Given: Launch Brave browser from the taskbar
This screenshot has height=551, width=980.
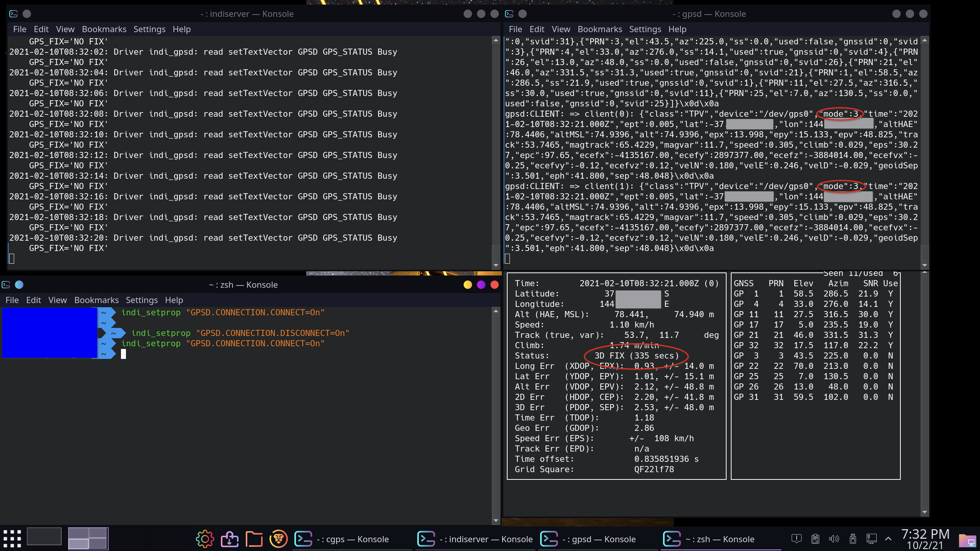Looking at the screenshot, I should tap(278, 538).
